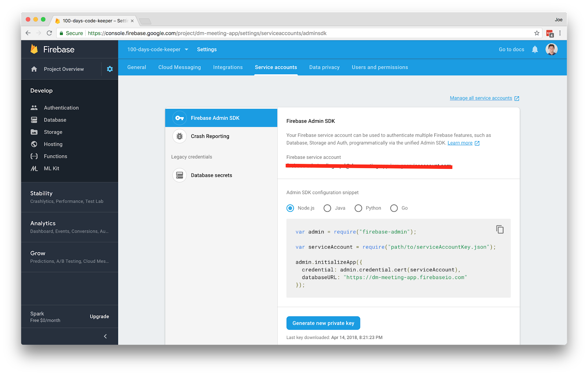Select Database secrets list item

point(221,175)
